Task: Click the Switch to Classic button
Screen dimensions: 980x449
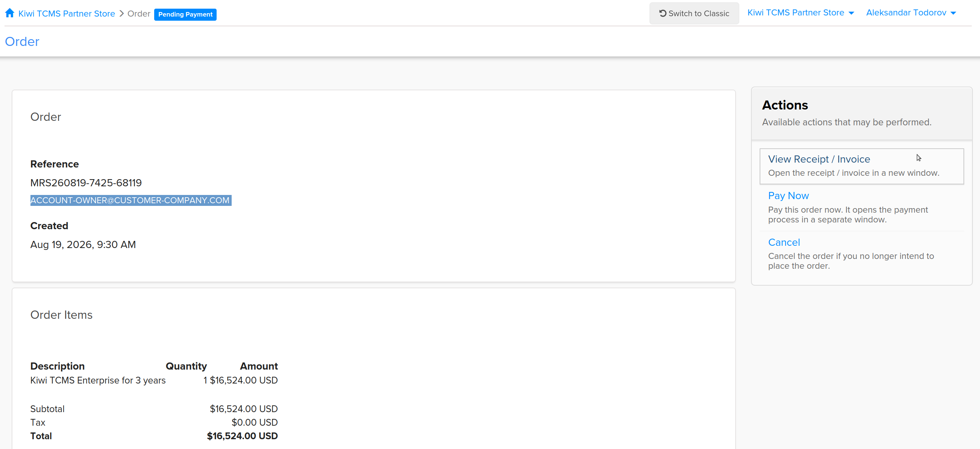Action: point(694,13)
